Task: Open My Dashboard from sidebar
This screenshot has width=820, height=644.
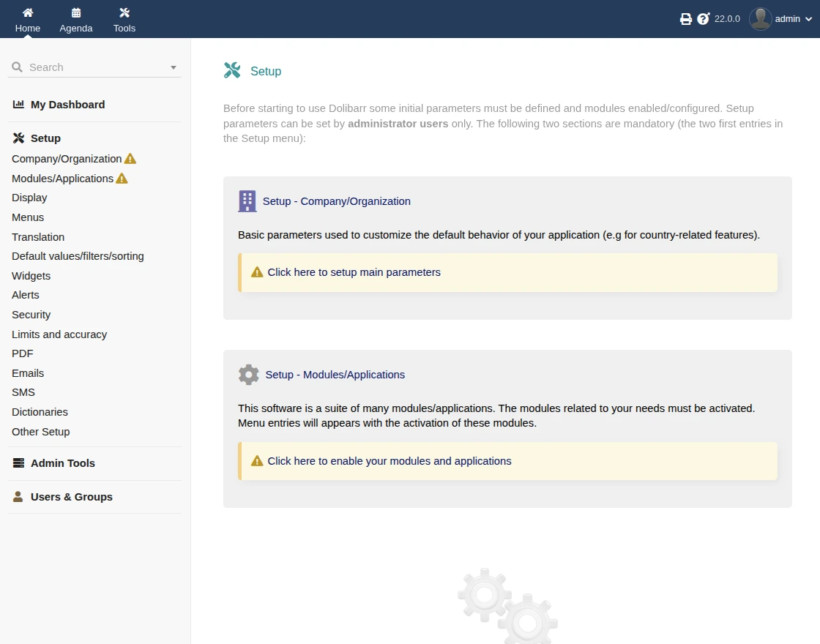Action: coord(67,105)
